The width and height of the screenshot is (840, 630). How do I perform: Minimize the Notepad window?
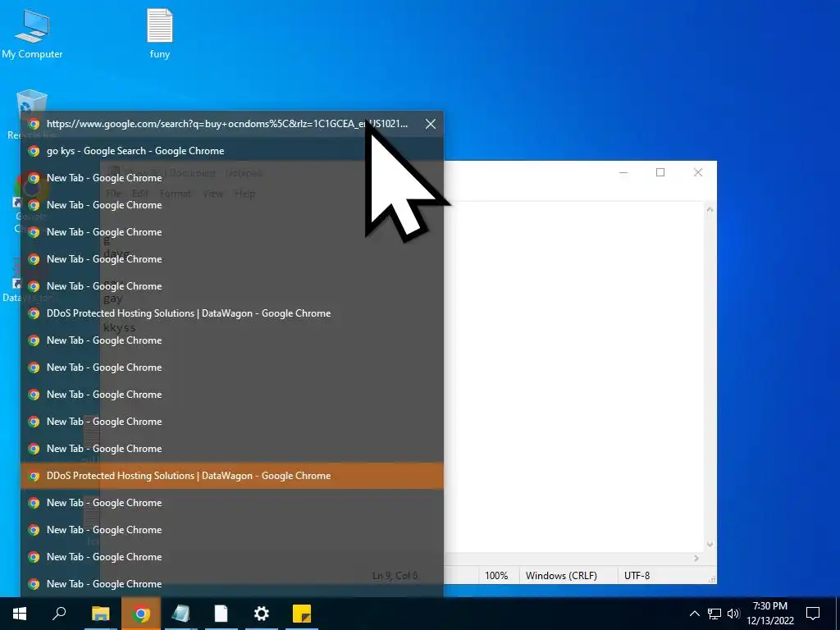[623, 172]
